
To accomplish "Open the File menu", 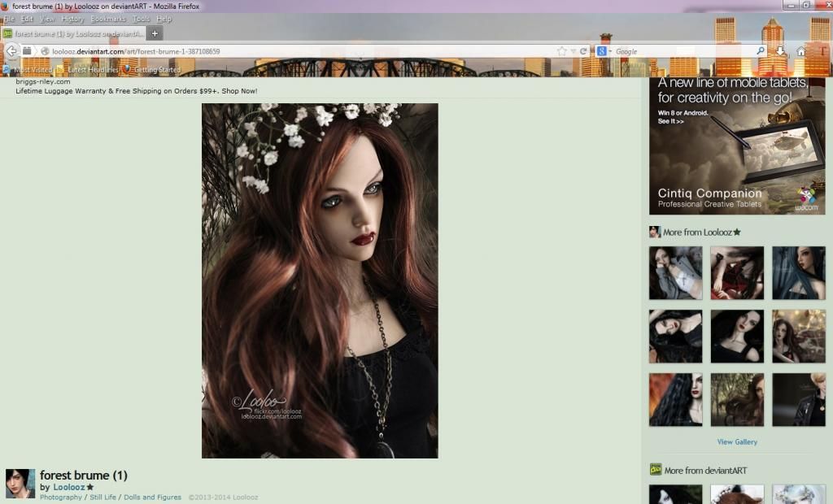I will click(9, 19).
